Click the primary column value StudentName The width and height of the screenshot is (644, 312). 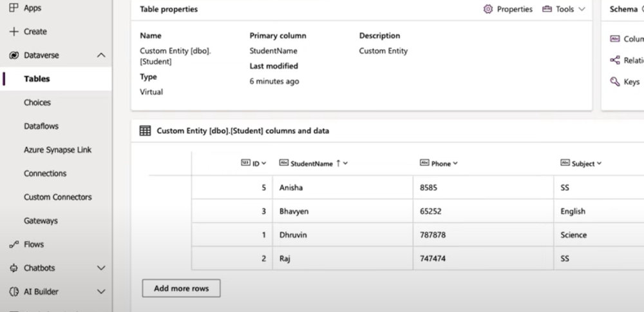tap(273, 51)
